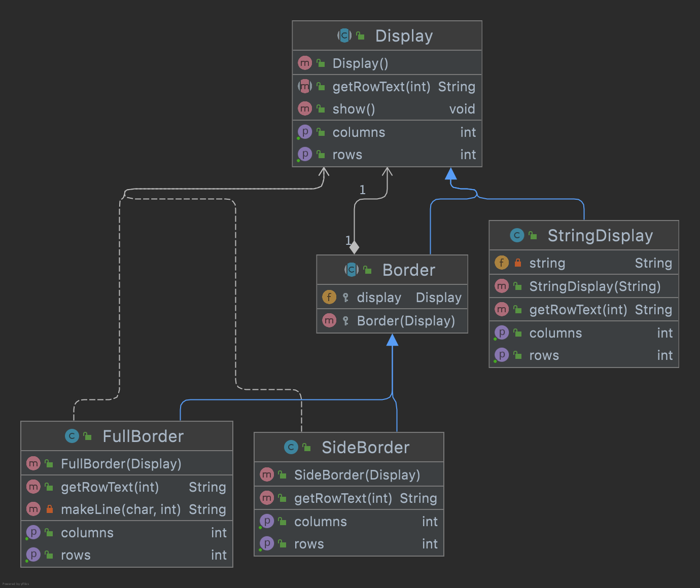Click the property icon beside rows in Display
700x588 pixels.
(x=305, y=154)
